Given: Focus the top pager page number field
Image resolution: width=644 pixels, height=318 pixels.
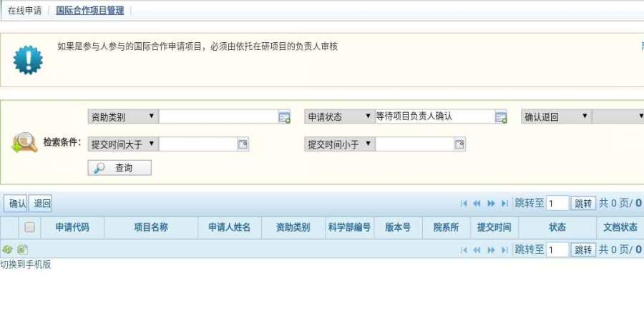Looking at the screenshot, I should [x=557, y=203].
